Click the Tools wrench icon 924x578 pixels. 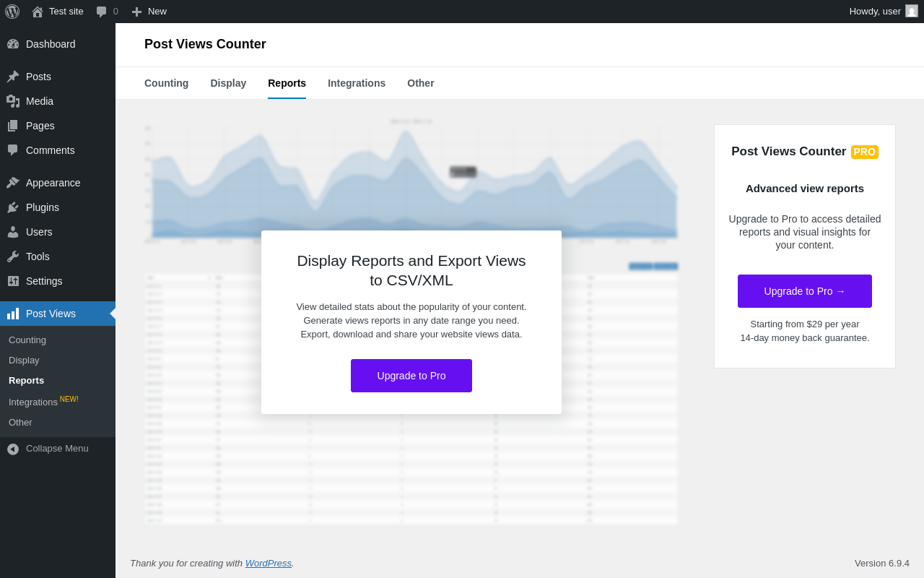[x=13, y=256]
